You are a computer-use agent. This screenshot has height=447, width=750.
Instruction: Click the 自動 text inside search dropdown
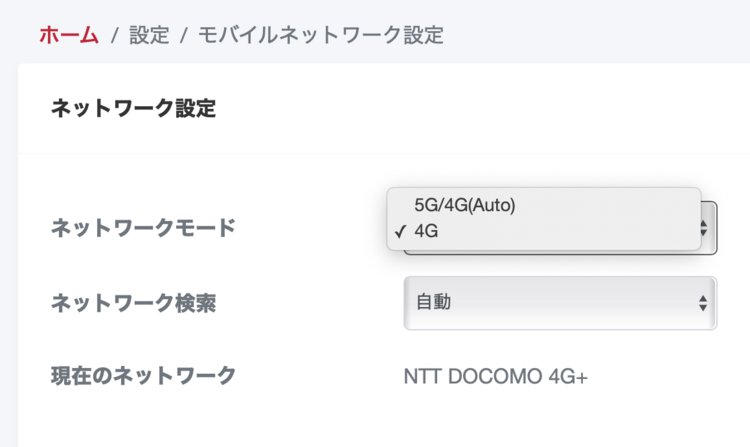(x=433, y=302)
